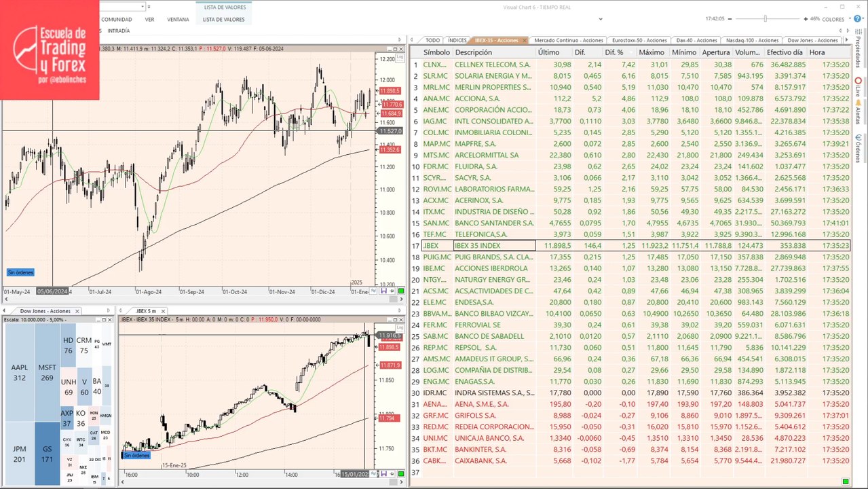The width and height of the screenshot is (868, 489).
Task: Switch to the TODO tab
Action: (432, 40)
